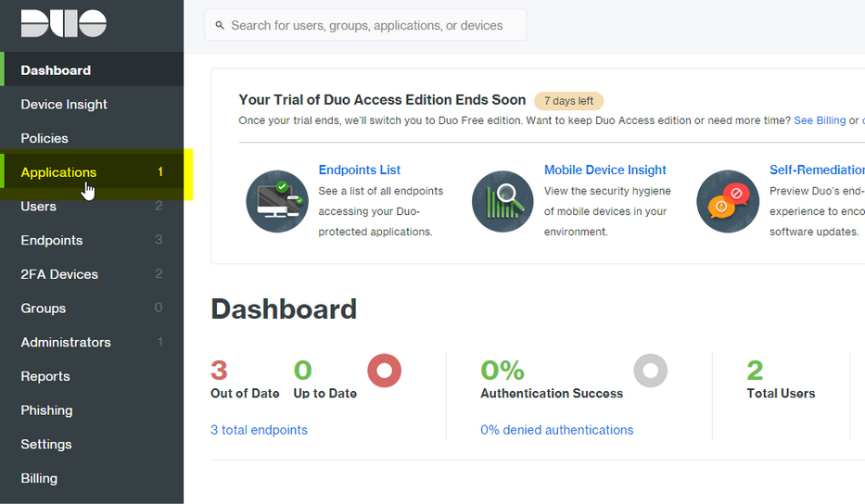Screen dimensions: 865x504
Task: Follow the Mobile Device Insight link
Action: click(x=604, y=170)
